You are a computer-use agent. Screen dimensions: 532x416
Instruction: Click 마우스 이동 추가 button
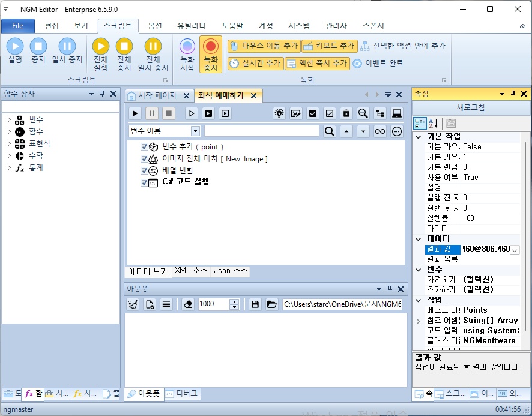point(264,46)
